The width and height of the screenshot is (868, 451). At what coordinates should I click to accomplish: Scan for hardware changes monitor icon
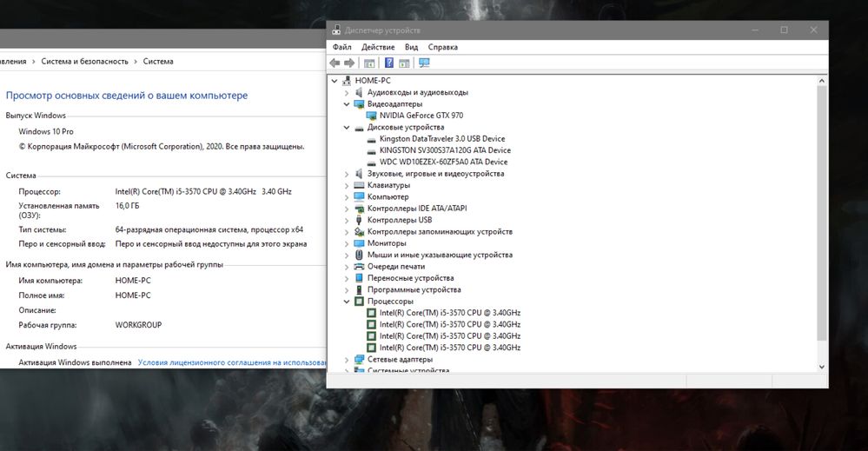coord(424,63)
